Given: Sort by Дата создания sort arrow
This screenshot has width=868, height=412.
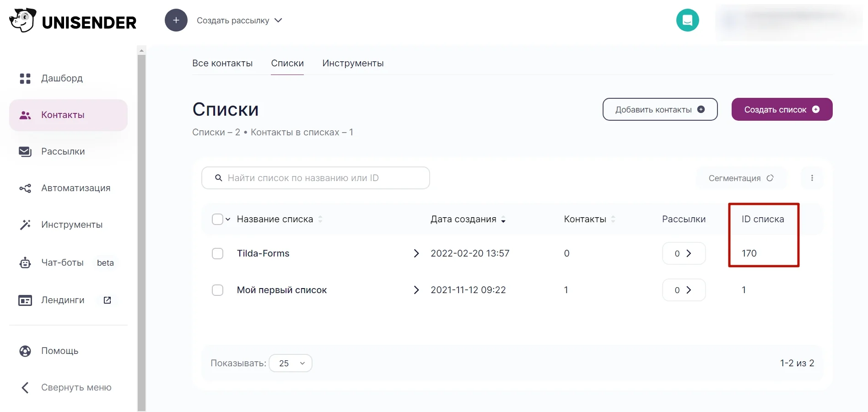Looking at the screenshot, I should 503,219.
